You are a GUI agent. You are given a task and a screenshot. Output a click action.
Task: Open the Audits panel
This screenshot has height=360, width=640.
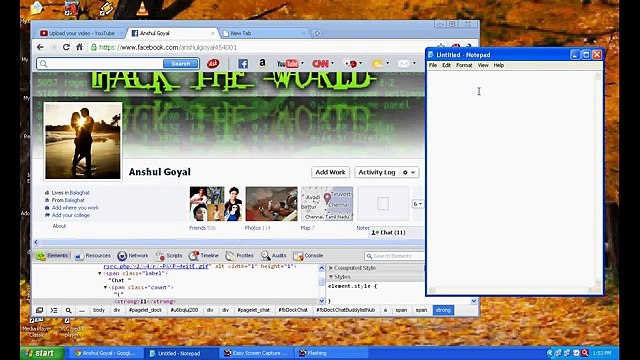tap(274, 256)
